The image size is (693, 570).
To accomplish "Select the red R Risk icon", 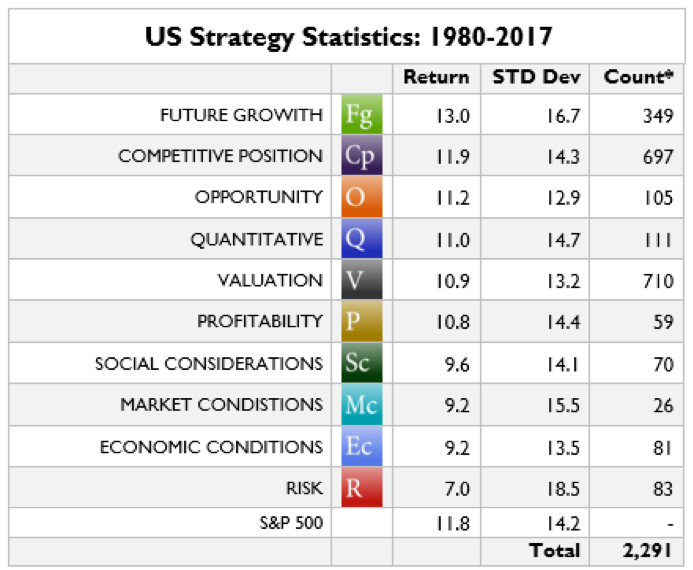I will click(x=360, y=488).
